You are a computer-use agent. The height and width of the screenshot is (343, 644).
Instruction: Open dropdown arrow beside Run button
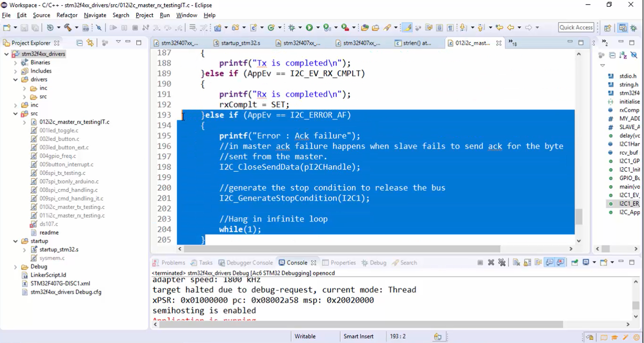317,28
